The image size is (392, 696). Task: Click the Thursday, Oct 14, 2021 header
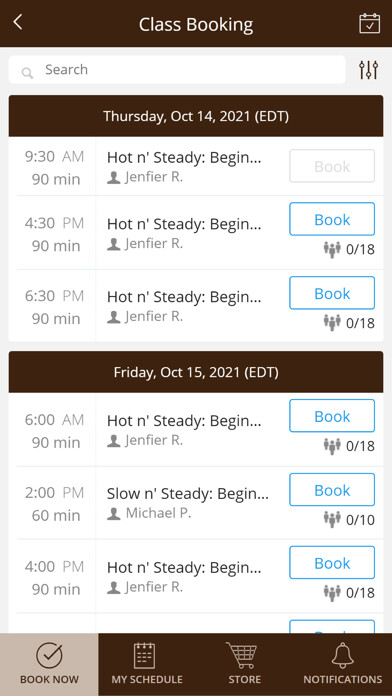coord(196,116)
